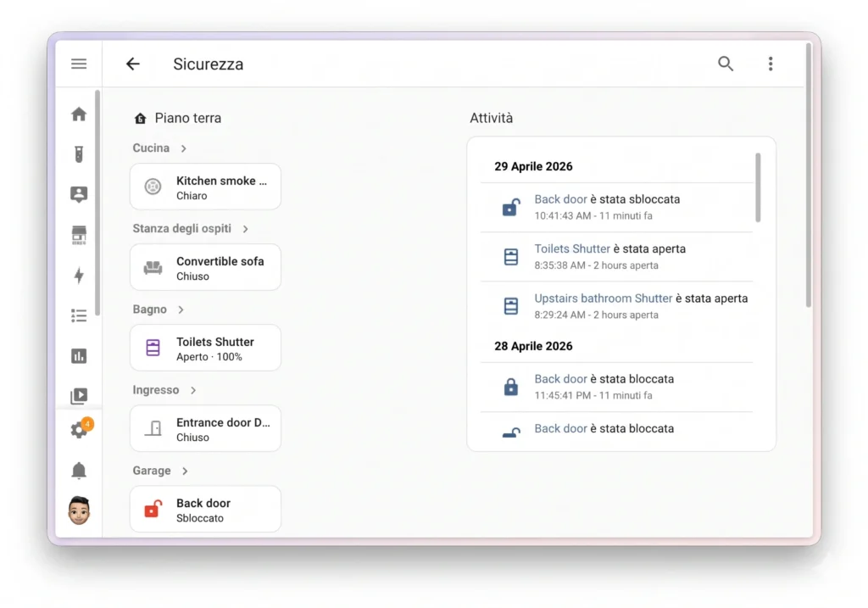Click lock icon beside 11:45:41 PM entry
868x608 pixels.
click(x=511, y=386)
